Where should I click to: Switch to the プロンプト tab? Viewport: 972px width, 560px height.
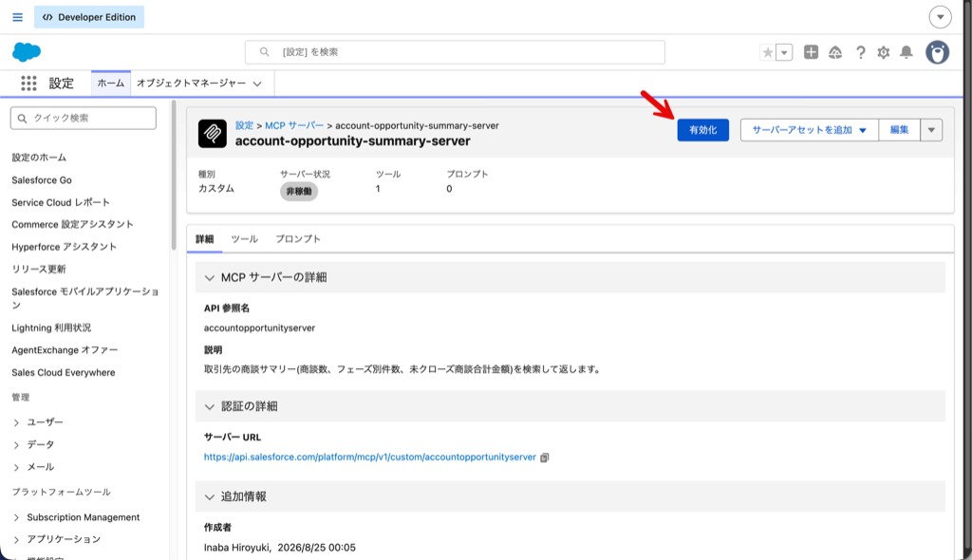(298, 239)
